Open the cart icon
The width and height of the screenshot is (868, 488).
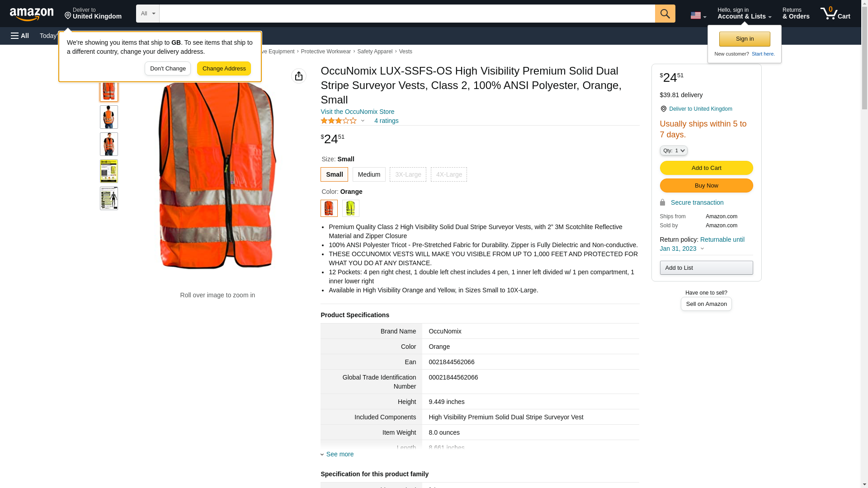coord(835,14)
